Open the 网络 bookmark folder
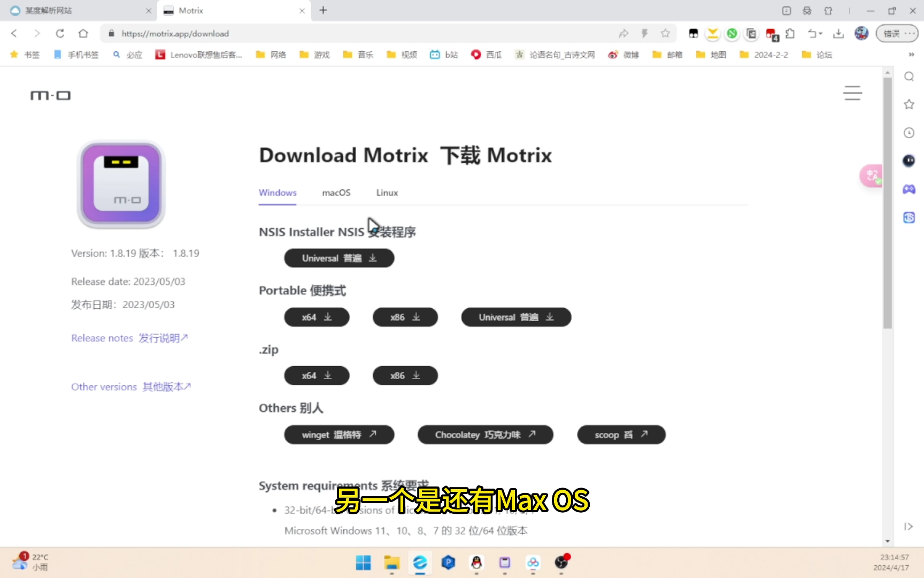Viewport: 924px width, 578px height. tap(271, 55)
